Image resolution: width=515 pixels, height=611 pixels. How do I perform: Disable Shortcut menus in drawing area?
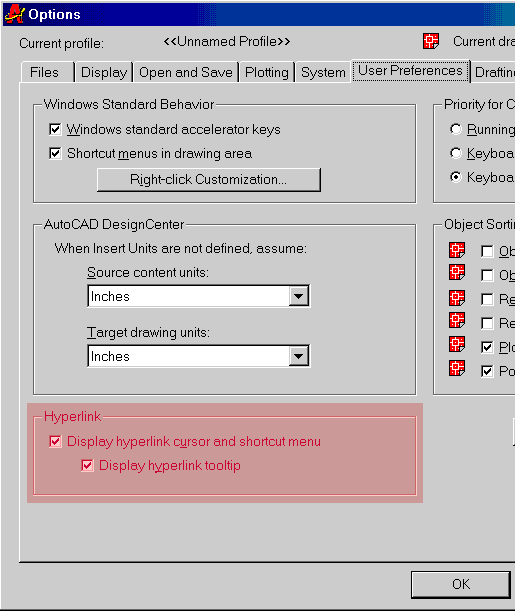[55, 154]
